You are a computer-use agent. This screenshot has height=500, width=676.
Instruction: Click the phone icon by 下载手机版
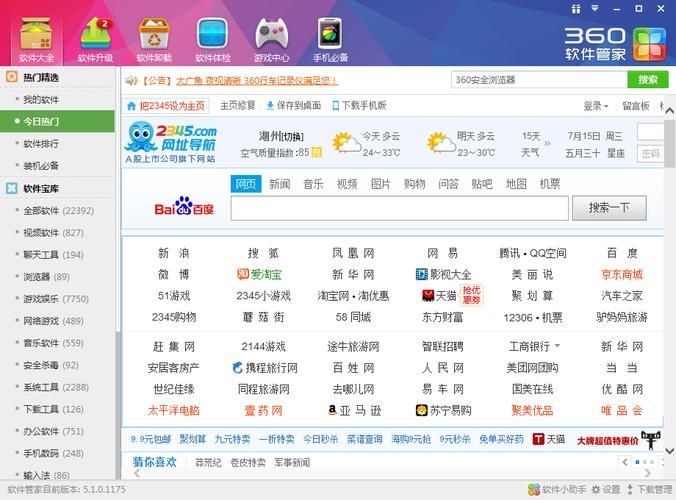335,106
